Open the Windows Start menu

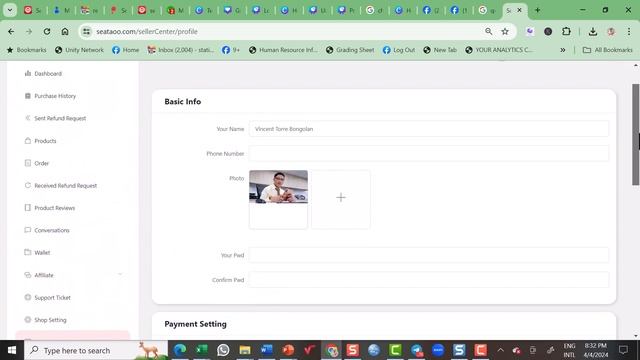[12, 350]
